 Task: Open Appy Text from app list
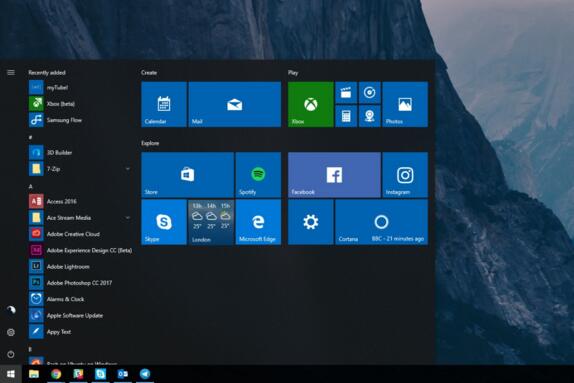(x=81, y=332)
